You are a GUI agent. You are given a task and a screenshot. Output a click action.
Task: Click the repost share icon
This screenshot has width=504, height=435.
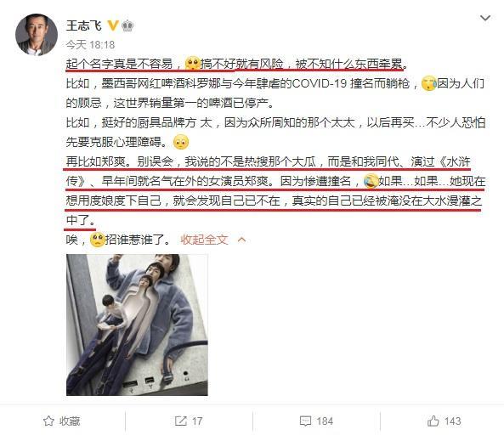(x=181, y=421)
